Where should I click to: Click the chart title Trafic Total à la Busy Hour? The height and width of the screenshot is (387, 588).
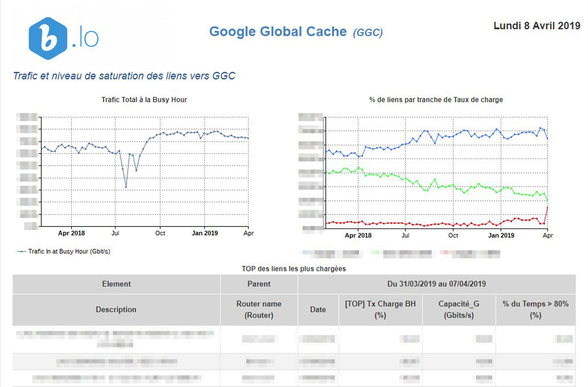click(144, 99)
